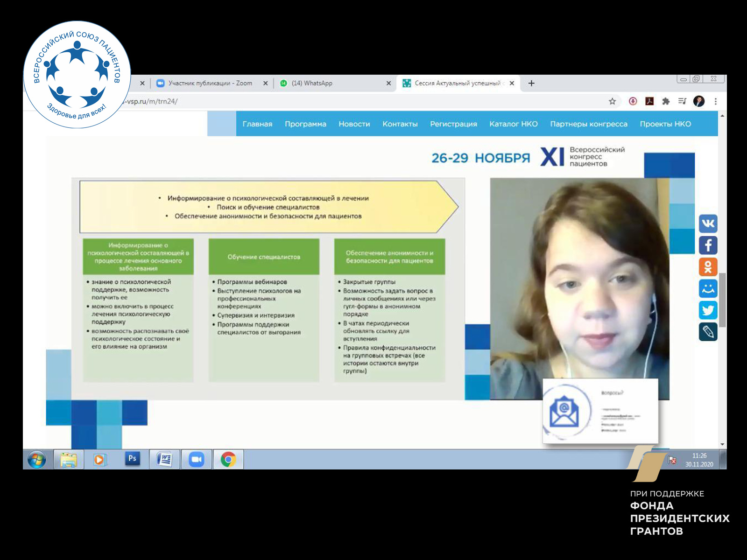747x560 pixels.
Task: Switch to Участник публикации Zoom tab
Action: (x=210, y=83)
